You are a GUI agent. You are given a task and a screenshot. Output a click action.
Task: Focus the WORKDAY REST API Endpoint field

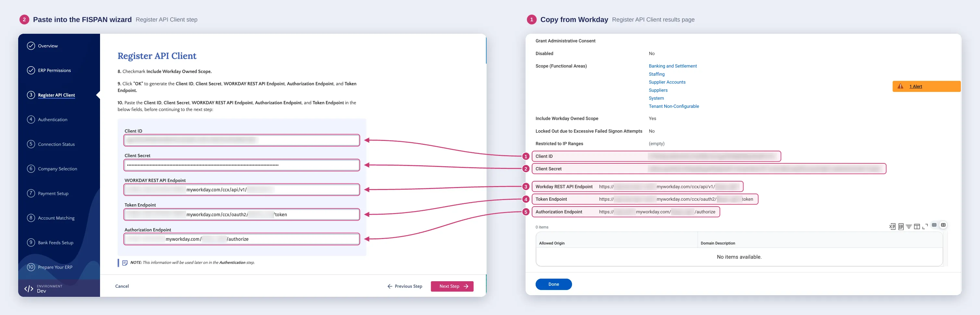click(x=242, y=190)
